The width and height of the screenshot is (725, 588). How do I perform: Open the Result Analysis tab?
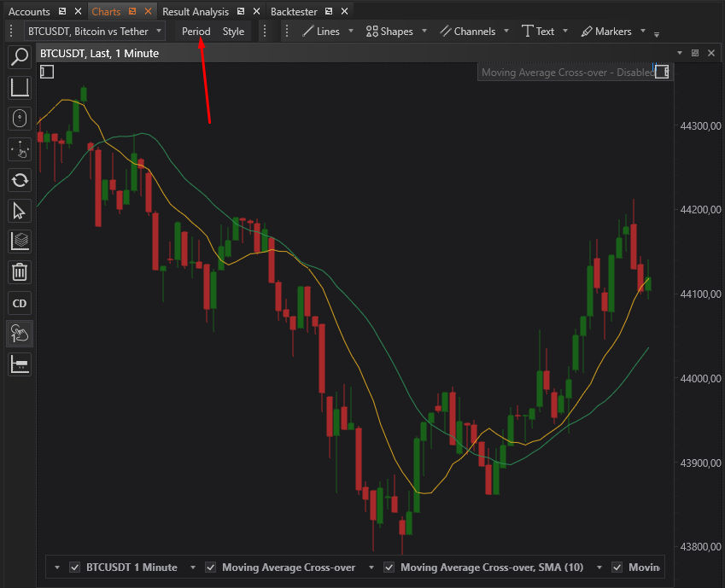pyautogui.click(x=195, y=11)
